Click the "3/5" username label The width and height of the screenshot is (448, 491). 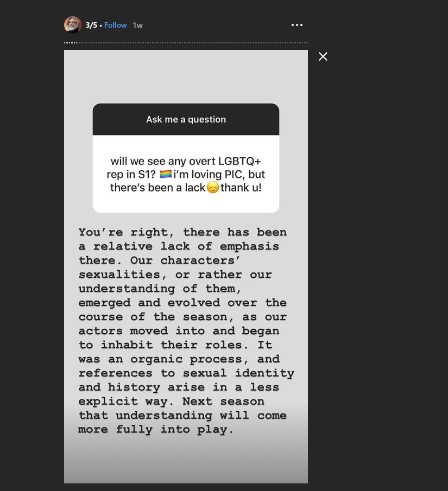pos(91,25)
